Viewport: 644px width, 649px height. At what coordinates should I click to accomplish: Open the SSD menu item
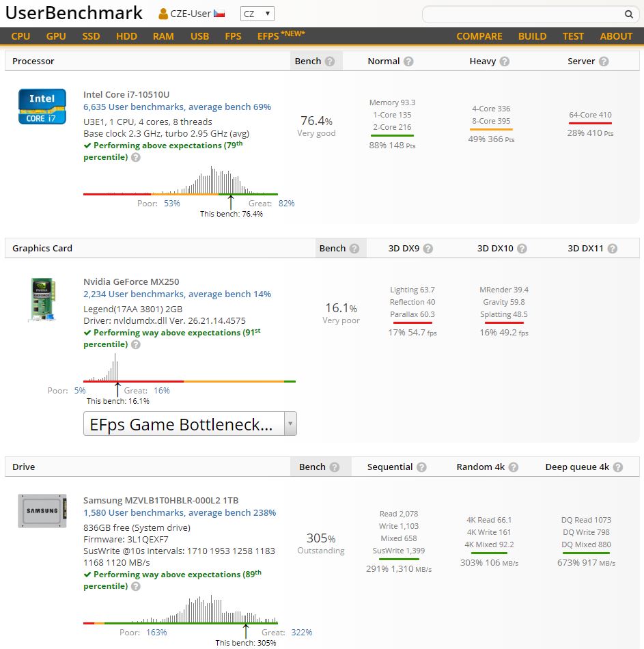[92, 36]
